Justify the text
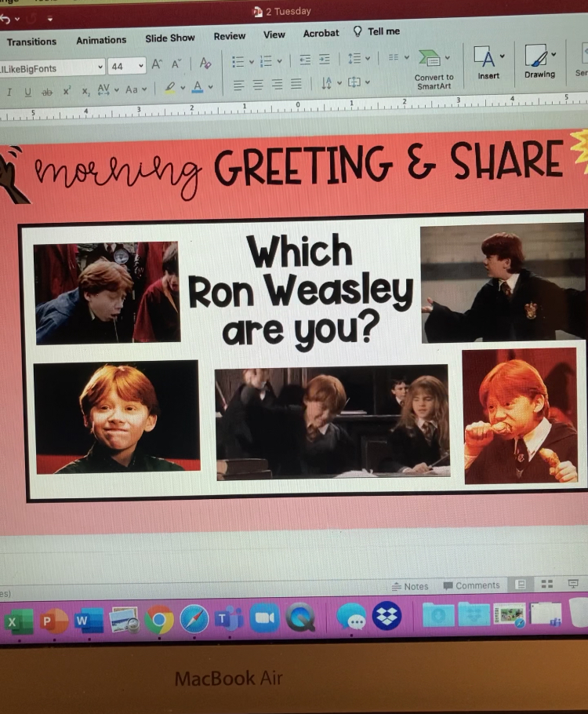 [296, 84]
